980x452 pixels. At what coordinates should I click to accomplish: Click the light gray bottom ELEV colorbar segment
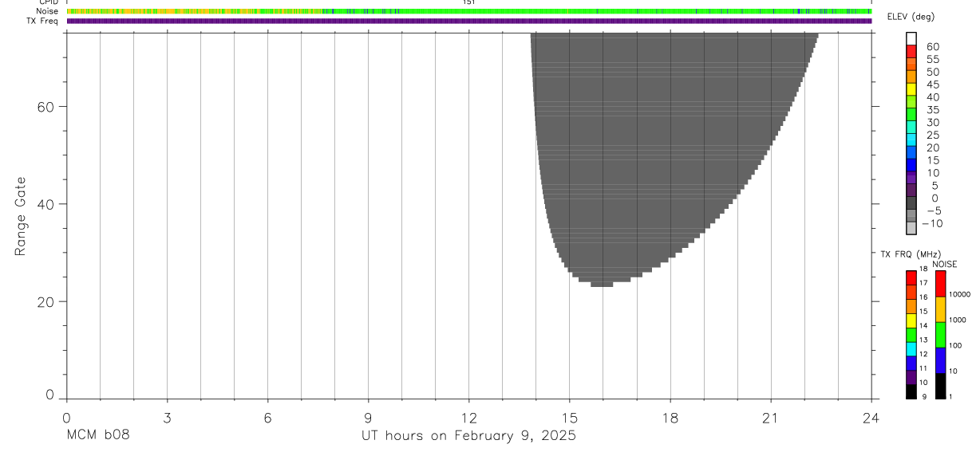911,228
